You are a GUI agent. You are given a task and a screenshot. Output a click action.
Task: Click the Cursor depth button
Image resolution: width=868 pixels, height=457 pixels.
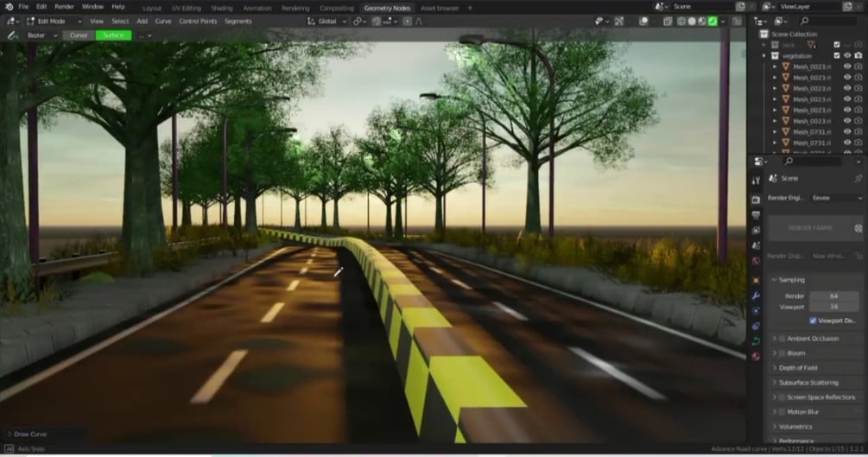[x=79, y=35]
